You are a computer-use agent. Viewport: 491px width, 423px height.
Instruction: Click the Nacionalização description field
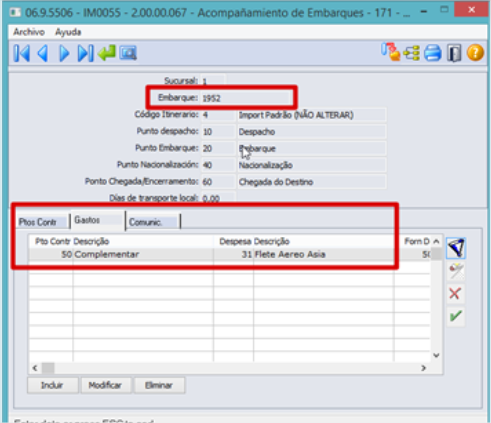point(312,165)
